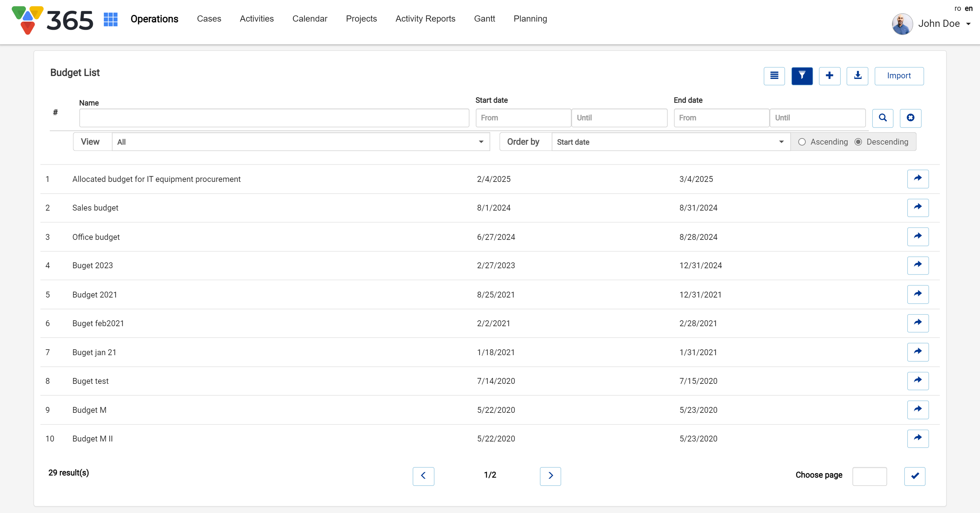Click the download export icon
The height and width of the screenshot is (513, 980).
coord(857,76)
